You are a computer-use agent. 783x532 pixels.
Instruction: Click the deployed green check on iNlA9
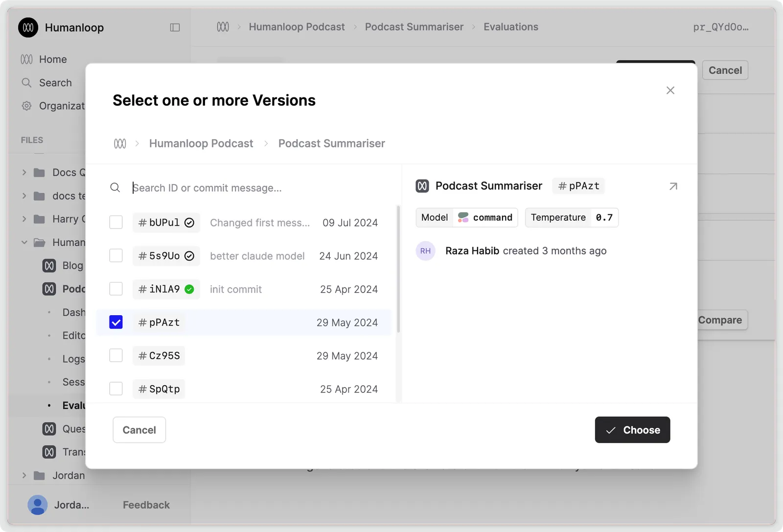(189, 289)
